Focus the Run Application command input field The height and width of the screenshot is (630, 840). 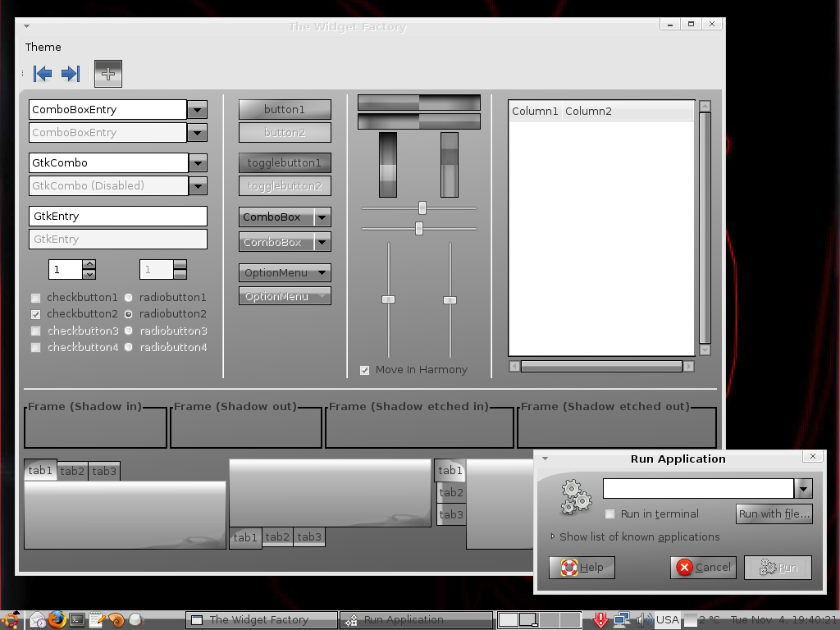698,489
